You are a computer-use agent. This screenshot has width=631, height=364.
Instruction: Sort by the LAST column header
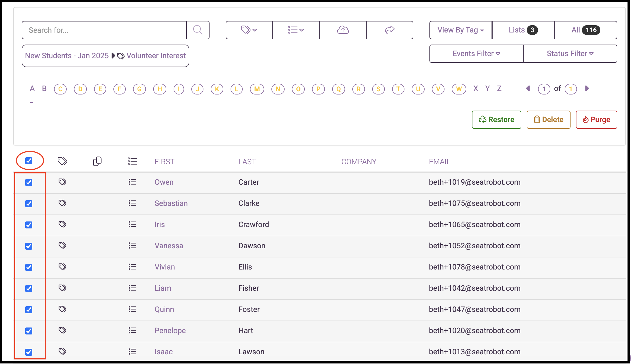(247, 162)
